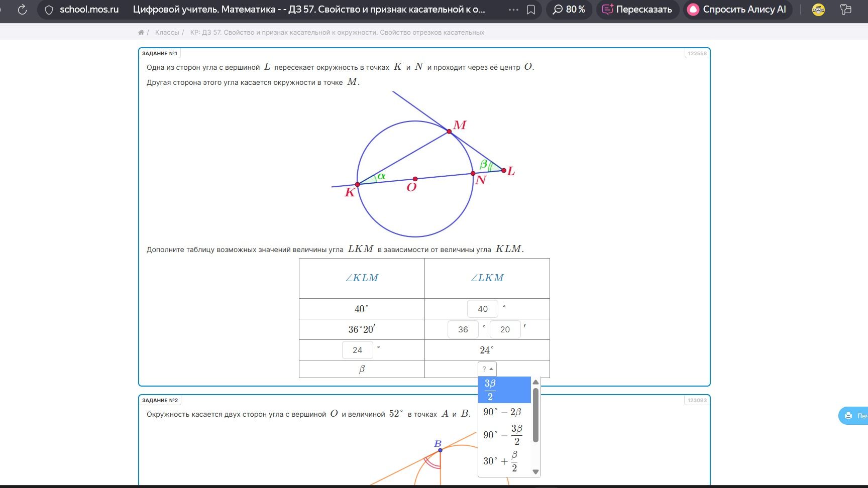Select the 3β/2 dropdown option
This screenshot has height=488, width=868.
coord(504,390)
